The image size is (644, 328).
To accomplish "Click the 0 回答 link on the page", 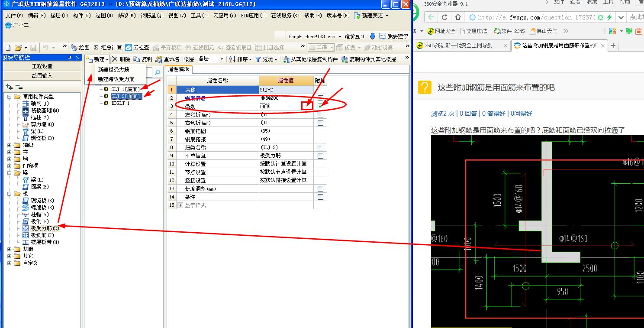I will click(x=468, y=114).
